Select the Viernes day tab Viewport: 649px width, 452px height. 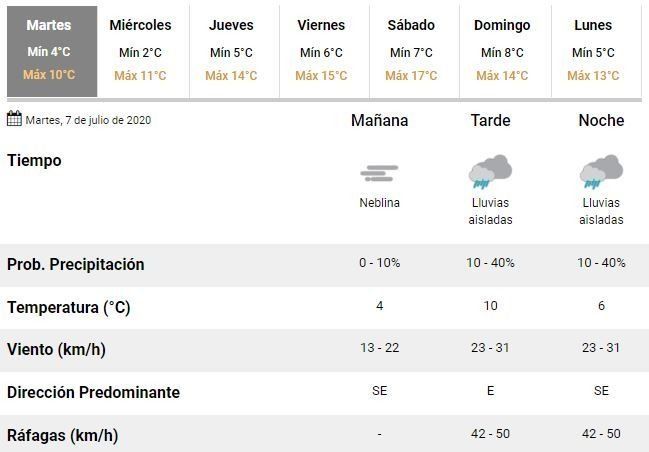(x=321, y=50)
